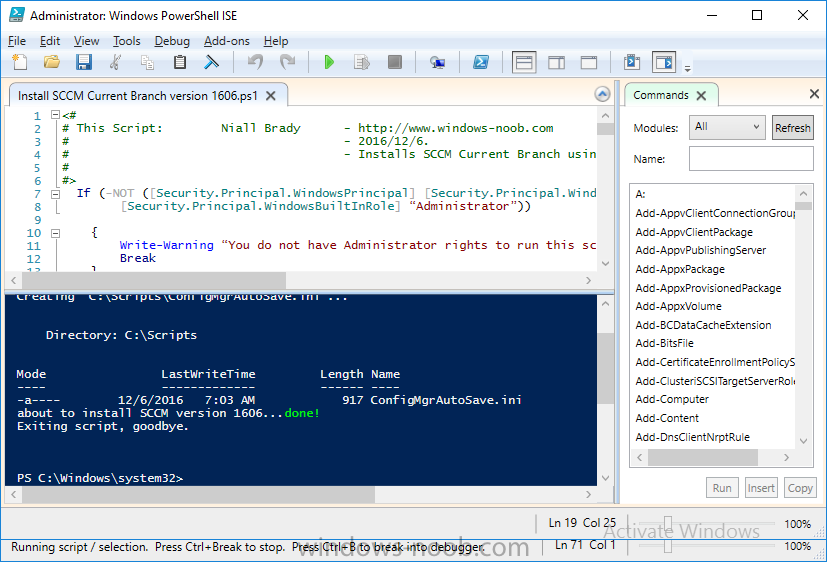Open the Help menu
The height and width of the screenshot is (562, 827).
276,41
